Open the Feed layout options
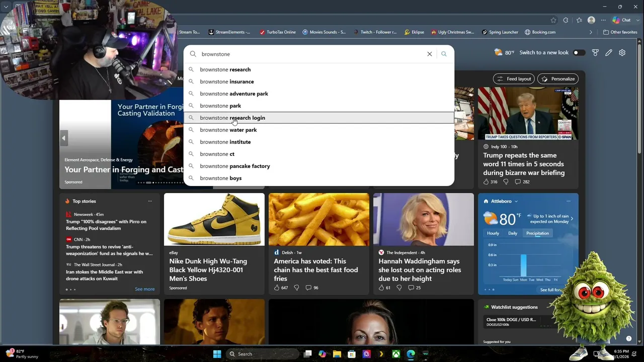Image resolution: width=644 pixels, height=362 pixels. click(x=514, y=79)
